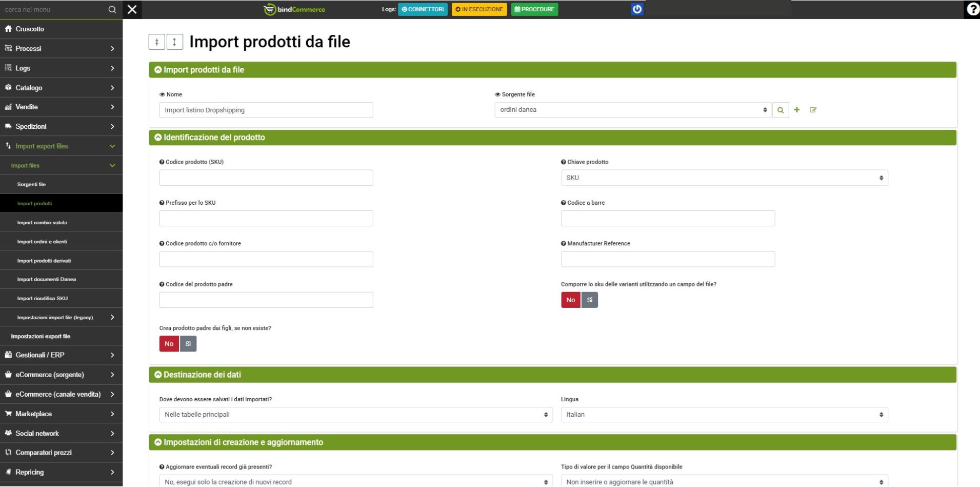Viewport: 980px width, 487px height.
Task: Open the help question mark icon
Action: [972, 9]
